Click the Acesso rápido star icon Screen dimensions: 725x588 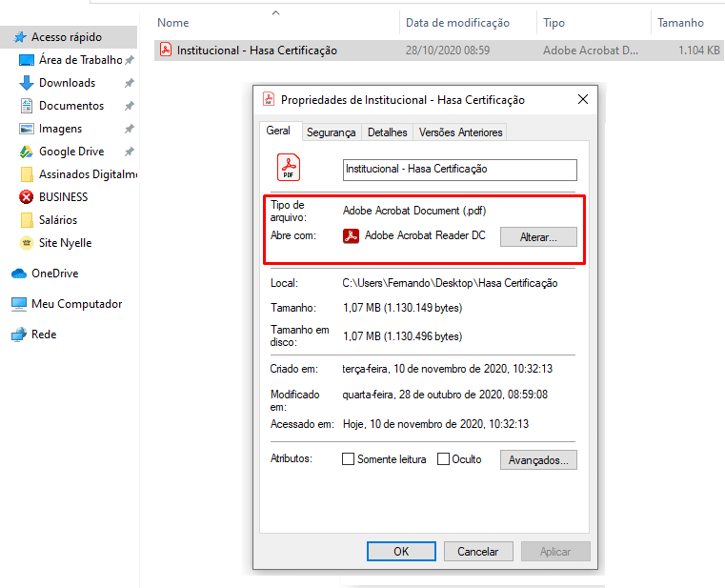19,37
